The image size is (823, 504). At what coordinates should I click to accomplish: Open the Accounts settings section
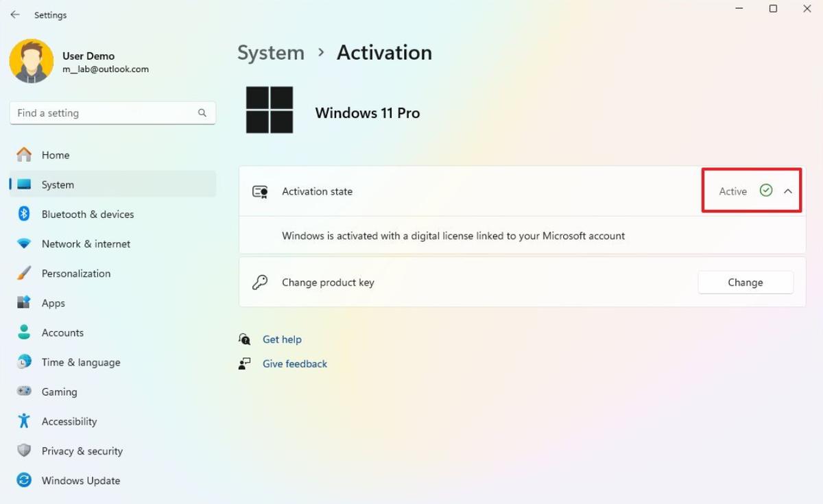tap(62, 333)
